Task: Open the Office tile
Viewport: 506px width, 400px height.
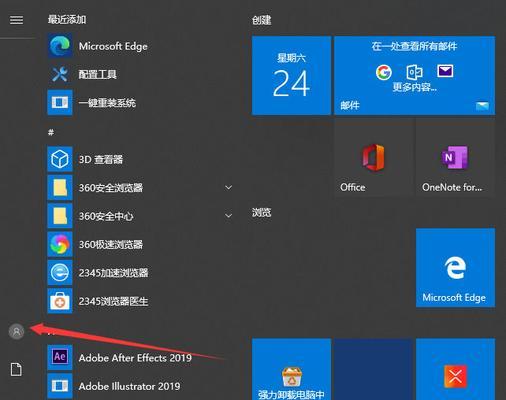Action: (x=374, y=158)
